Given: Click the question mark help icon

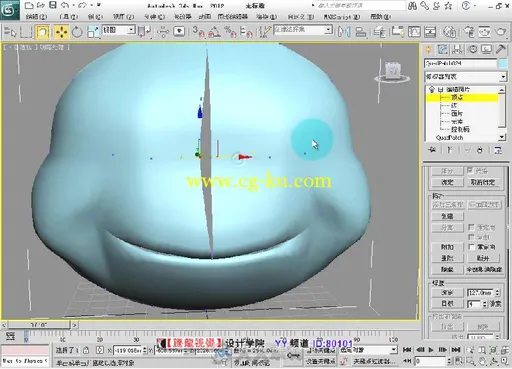Looking at the screenshot, I should click(x=466, y=5).
